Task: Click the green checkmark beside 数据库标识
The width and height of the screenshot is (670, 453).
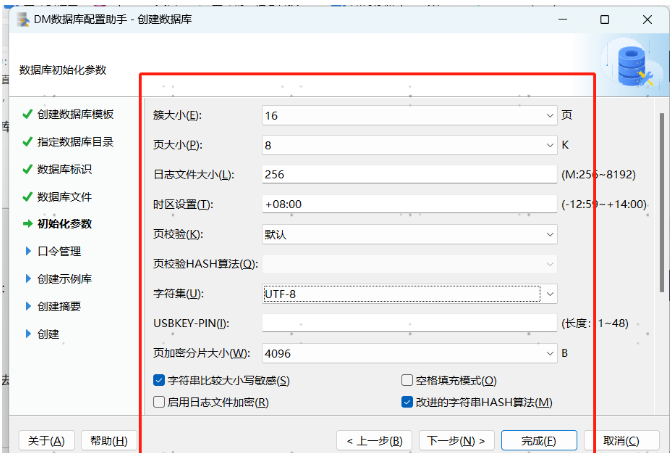Action: (x=28, y=169)
